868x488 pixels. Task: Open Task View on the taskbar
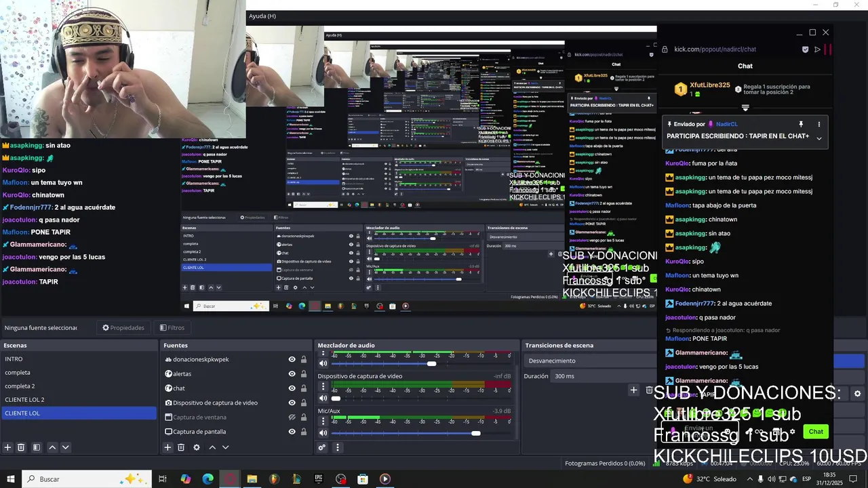point(163,479)
